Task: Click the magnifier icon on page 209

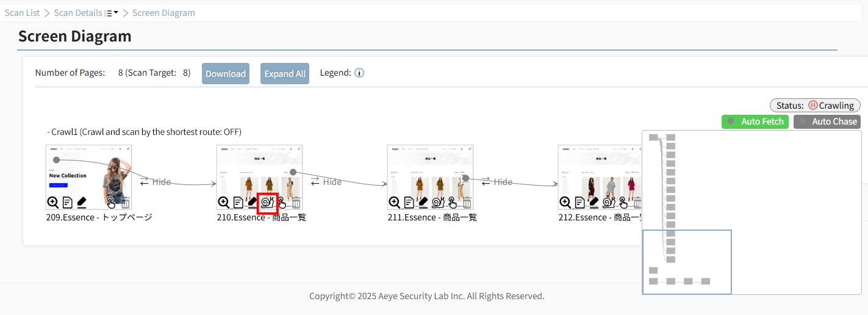Action: pos(53,202)
